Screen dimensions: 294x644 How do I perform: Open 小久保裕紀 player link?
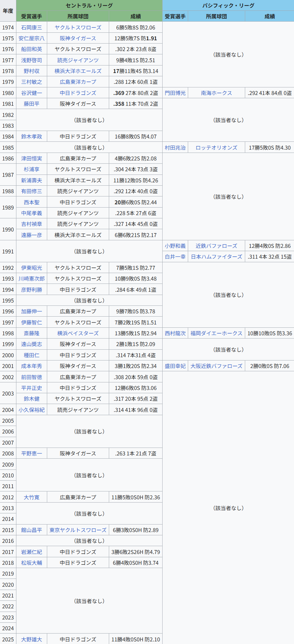(x=31, y=410)
